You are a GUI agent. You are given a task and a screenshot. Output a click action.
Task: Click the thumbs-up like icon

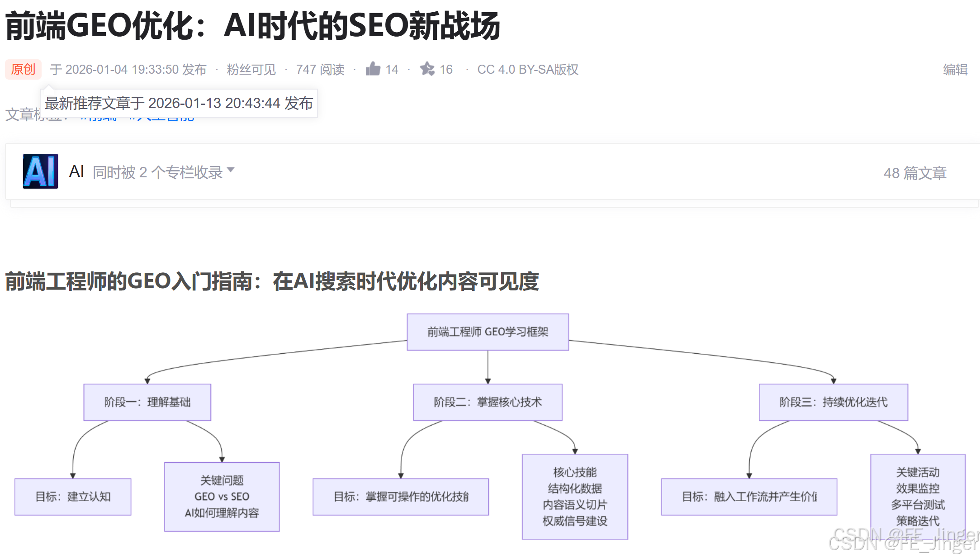[373, 69]
